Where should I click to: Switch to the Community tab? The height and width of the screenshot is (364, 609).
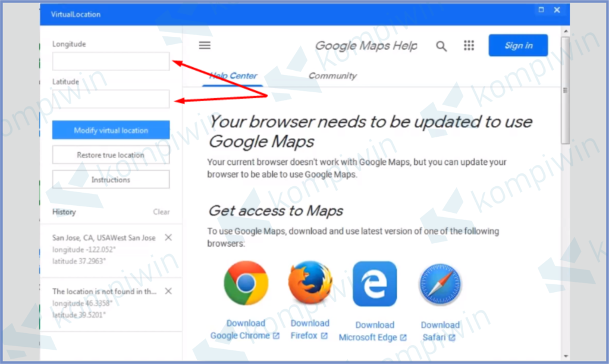click(332, 76)
